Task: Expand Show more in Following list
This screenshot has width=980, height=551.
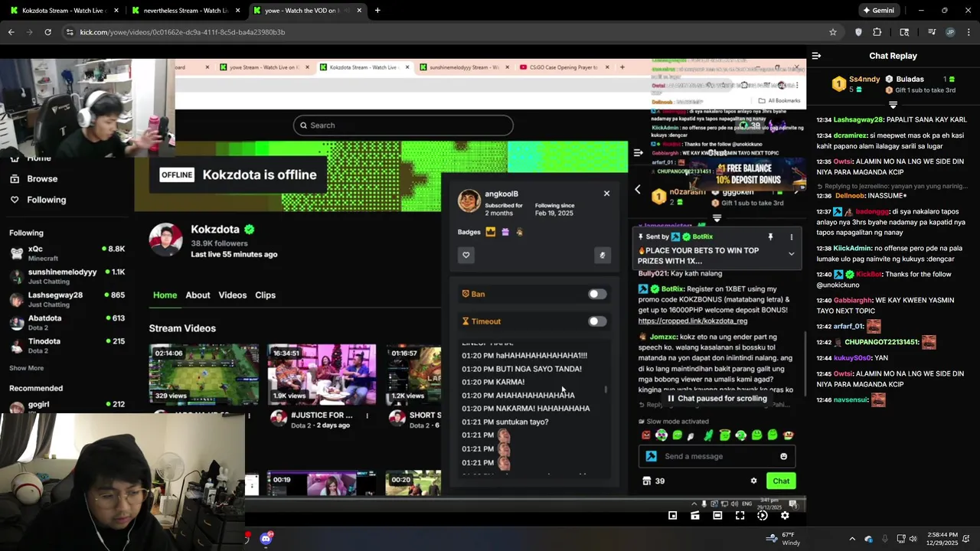Action: (x=26, y=368)
